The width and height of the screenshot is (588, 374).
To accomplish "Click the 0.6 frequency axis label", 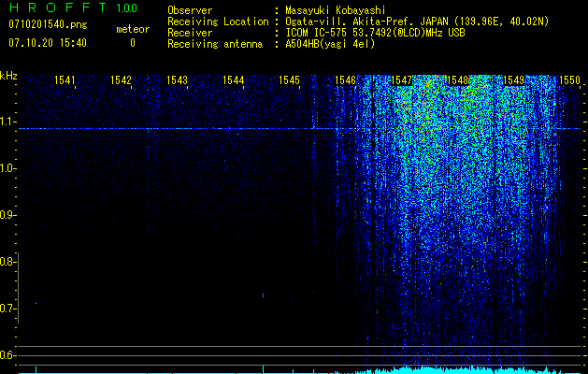I will [x=7, y=355].
